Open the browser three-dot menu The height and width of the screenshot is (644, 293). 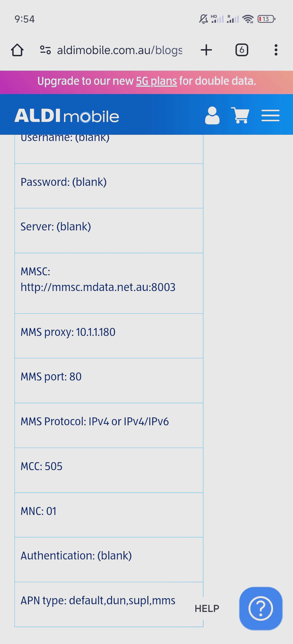(276, 50)
